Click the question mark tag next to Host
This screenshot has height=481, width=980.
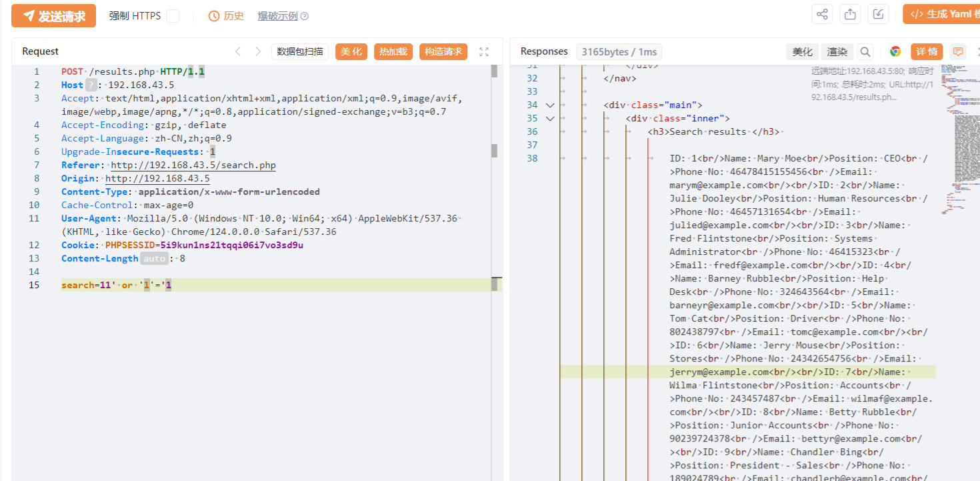point(91,85)
